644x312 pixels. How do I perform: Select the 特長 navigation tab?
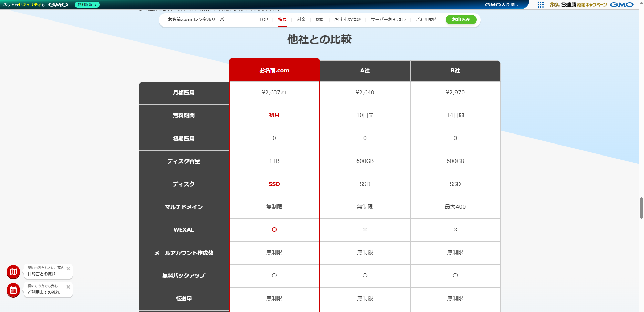pos(282,20)
